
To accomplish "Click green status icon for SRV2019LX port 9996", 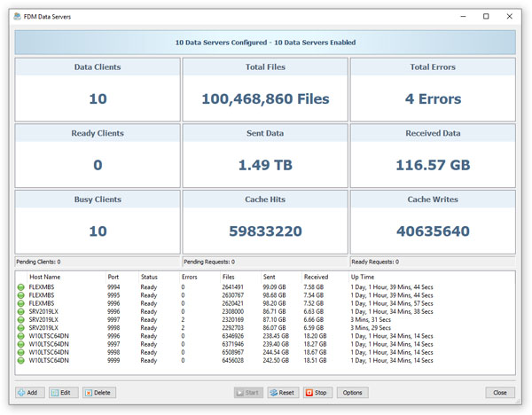I will [x=21, y=311].
